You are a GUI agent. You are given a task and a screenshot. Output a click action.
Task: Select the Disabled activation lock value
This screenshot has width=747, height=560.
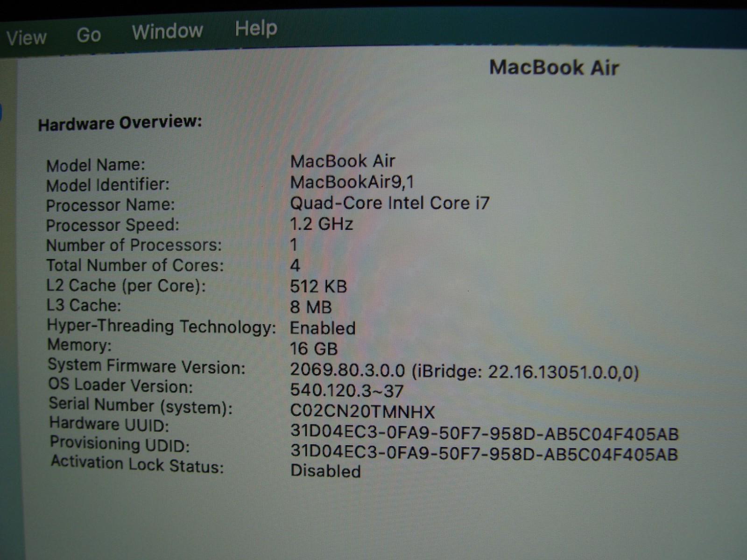(x=325, y=471)
